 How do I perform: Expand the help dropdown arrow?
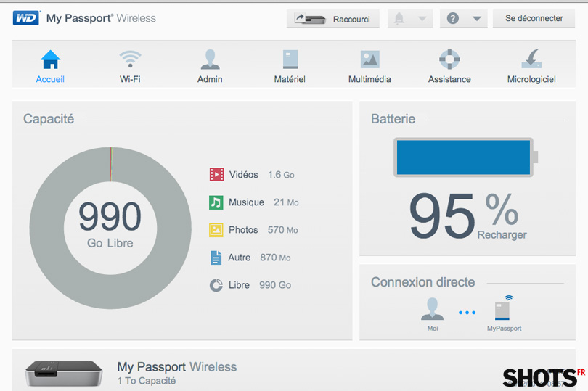[477, 18]
